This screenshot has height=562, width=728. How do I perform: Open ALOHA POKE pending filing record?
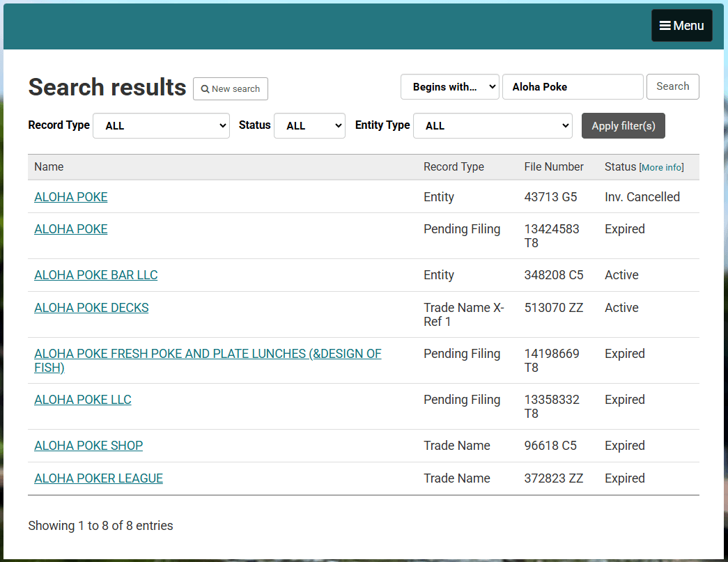(71, 229)
